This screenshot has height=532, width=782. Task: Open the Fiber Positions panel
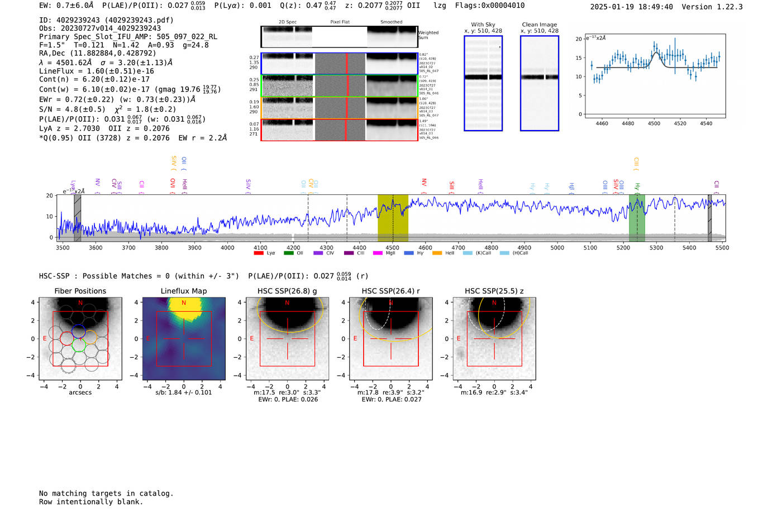pyautogui.click(x=80, y=339)
